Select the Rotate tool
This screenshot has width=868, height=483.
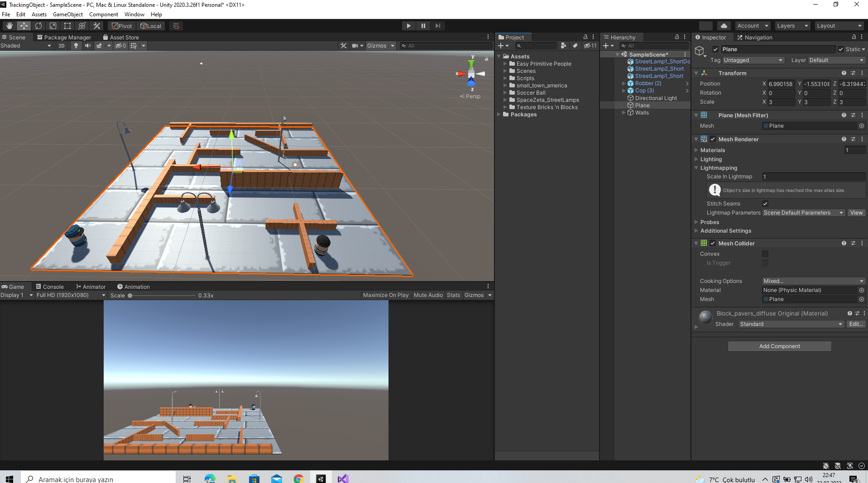38,25
